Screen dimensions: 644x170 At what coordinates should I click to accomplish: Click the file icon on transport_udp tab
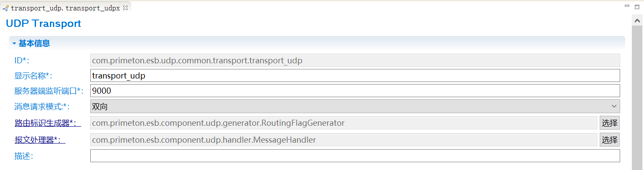tap(6, 8)
